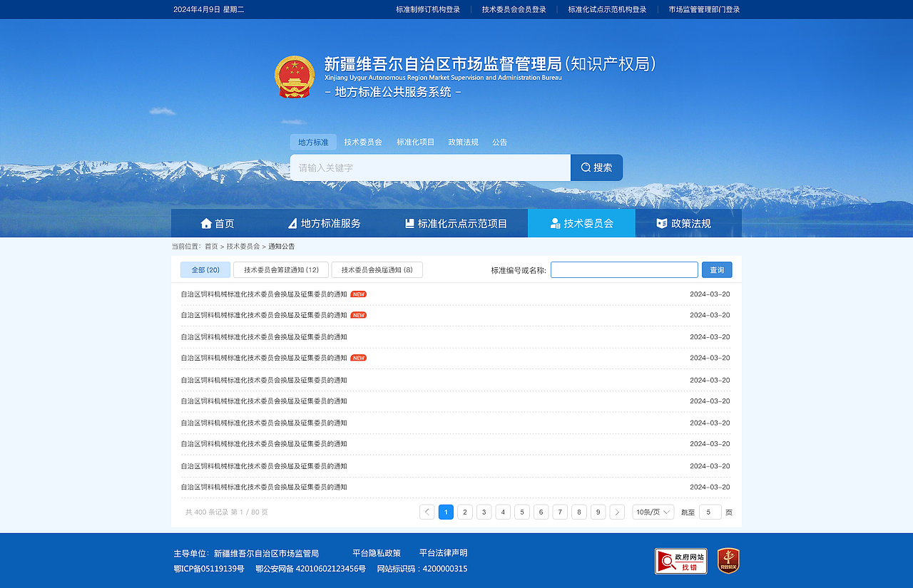Select the 全部 (20) filter tab

(x=205, y=269)
